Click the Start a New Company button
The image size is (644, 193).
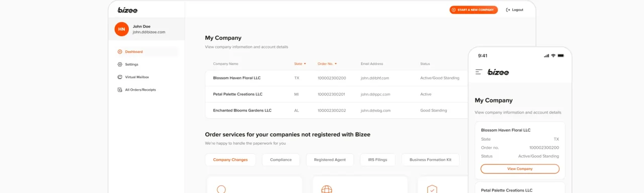(x=473, y=10)
